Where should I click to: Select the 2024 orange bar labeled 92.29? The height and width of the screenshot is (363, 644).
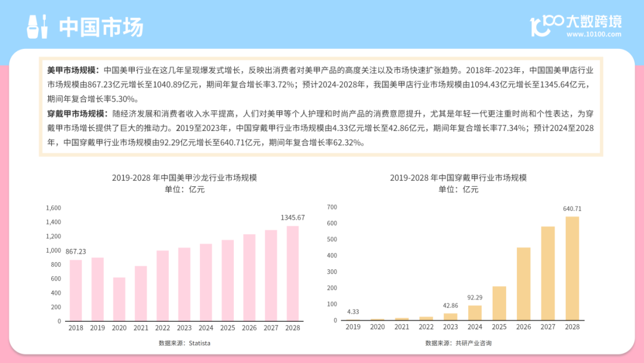(x=475, y=313)
